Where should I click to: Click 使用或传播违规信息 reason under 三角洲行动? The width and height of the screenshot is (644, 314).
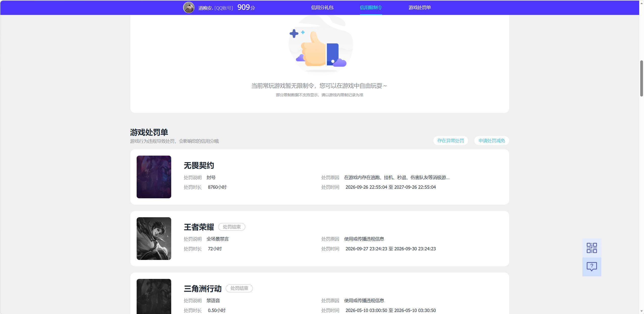coord(364,301)
